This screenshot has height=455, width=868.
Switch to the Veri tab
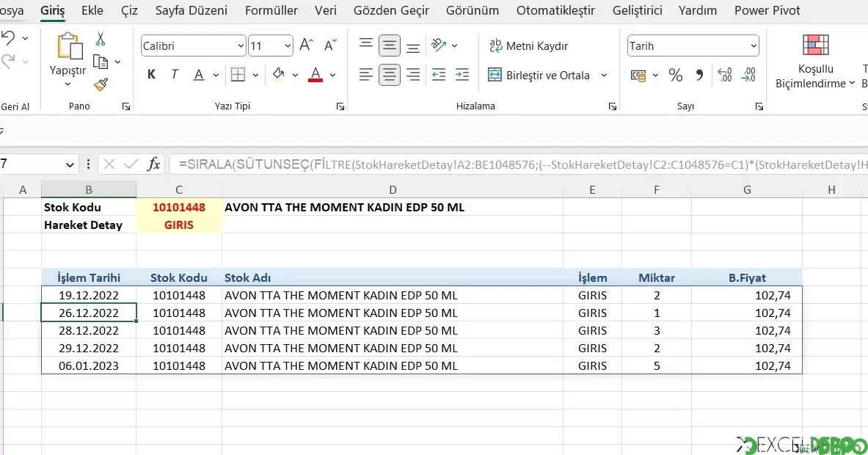click(326, 10)
